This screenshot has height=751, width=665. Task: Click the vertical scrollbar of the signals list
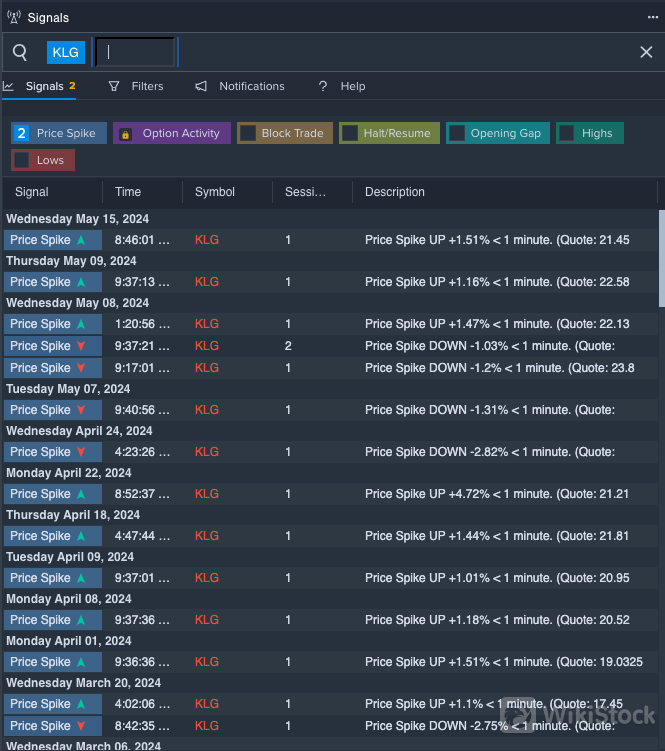tap(661, 258)
